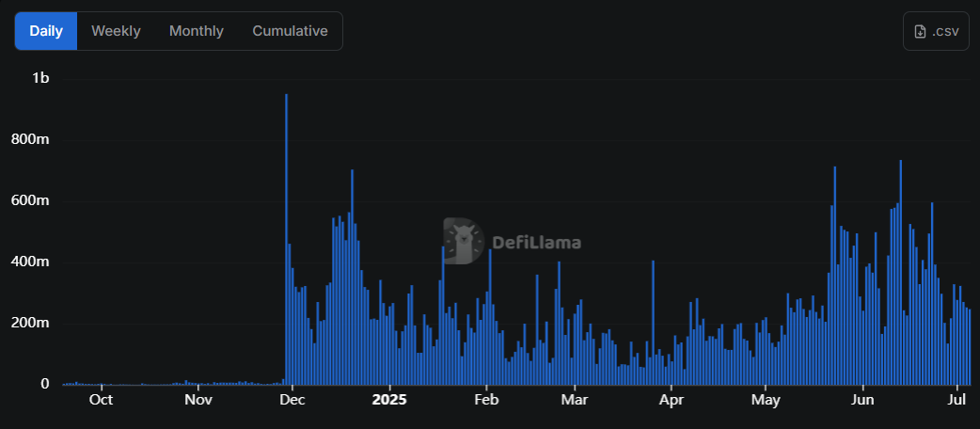Click the tallest bar just before Dec
This screenshot has width=980, height=429.
point(286,240)
